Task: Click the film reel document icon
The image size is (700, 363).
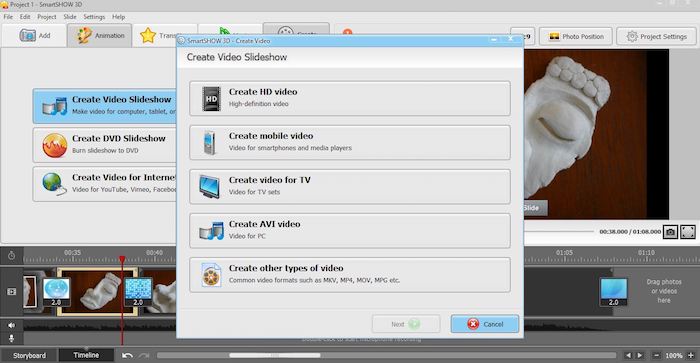Action: point(211,275)
